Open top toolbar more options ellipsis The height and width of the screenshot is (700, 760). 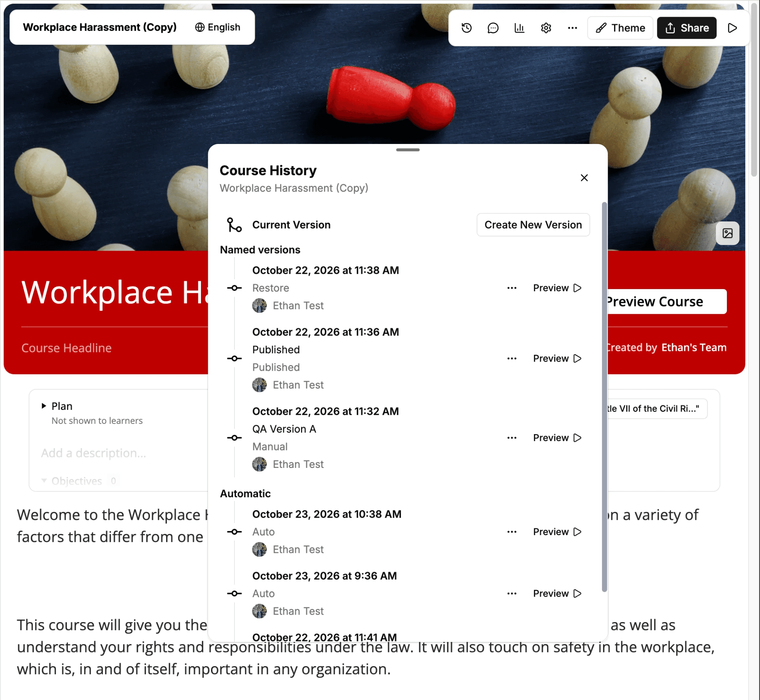tap(572, 28)
